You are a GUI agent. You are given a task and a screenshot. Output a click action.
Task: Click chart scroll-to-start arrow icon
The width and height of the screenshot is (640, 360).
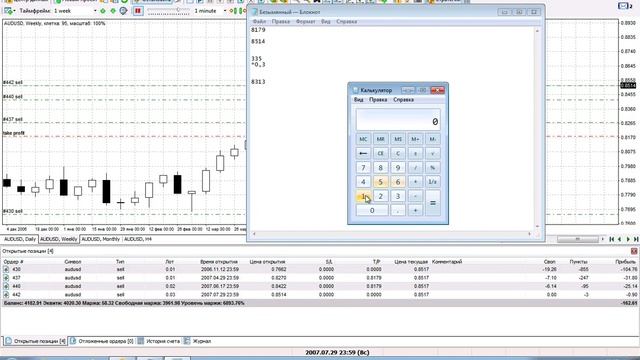pos(611,239)
